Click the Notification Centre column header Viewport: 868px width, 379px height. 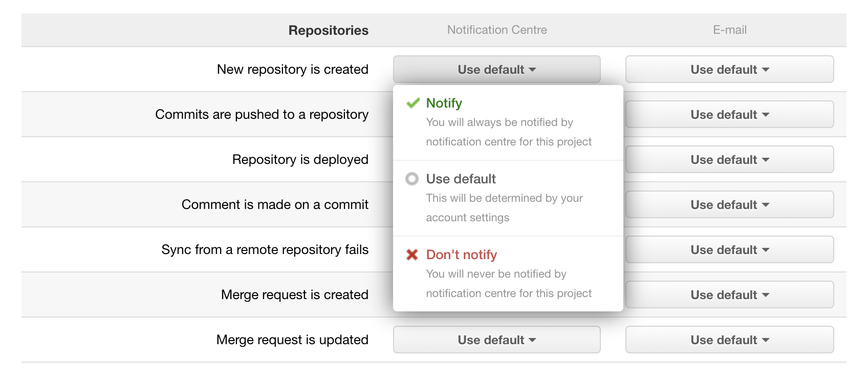click(x=497, y=30)
